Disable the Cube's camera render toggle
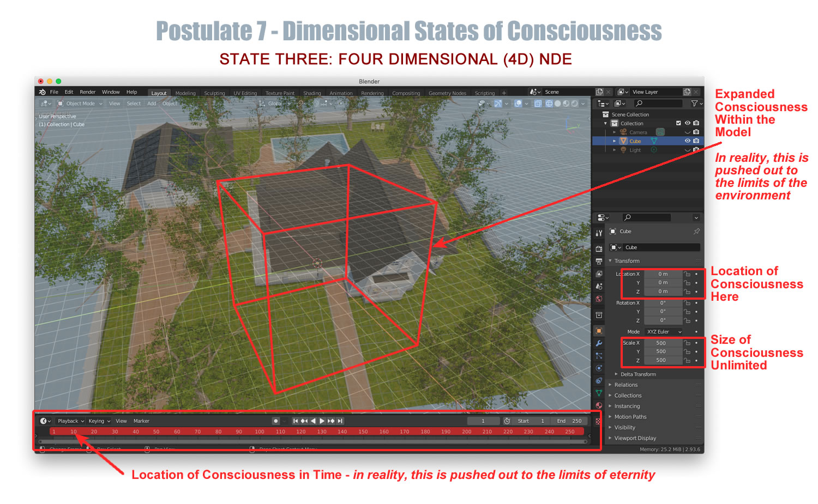 pyautogui.click(x=696, y=141)
